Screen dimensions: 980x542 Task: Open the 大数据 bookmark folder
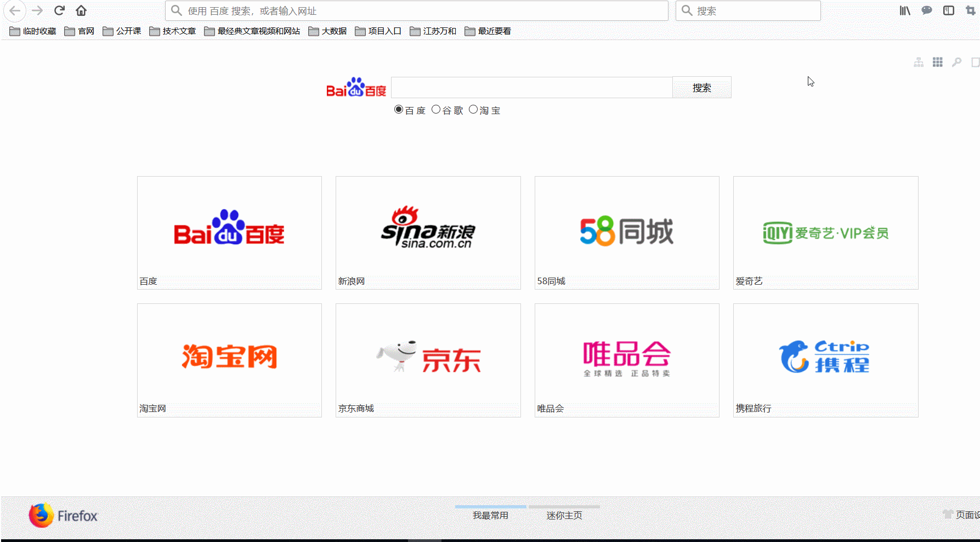(327, 31)
